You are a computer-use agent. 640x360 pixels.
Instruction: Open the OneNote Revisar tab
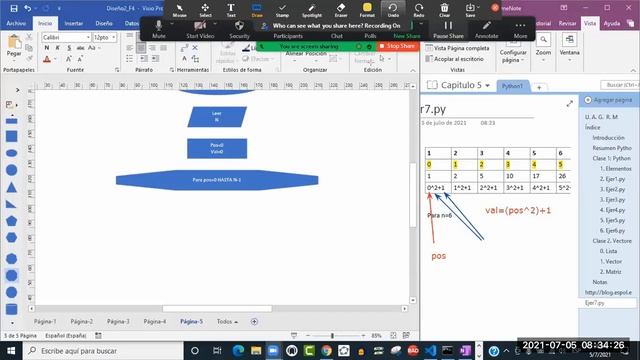click(567, 24)
